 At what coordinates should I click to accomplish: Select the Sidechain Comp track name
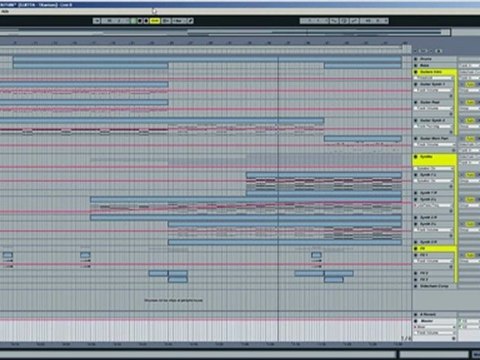pos(434,286)
